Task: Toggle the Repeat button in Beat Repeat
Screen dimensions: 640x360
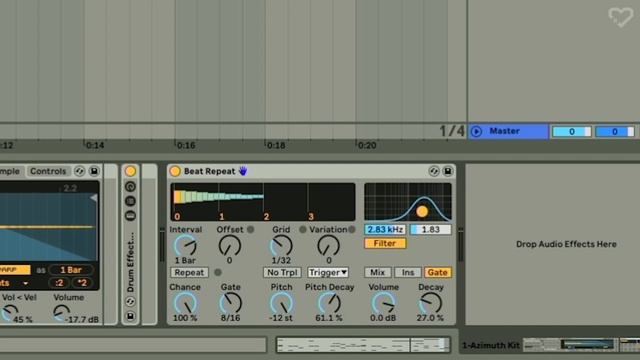Action: (x=189, y=272)
